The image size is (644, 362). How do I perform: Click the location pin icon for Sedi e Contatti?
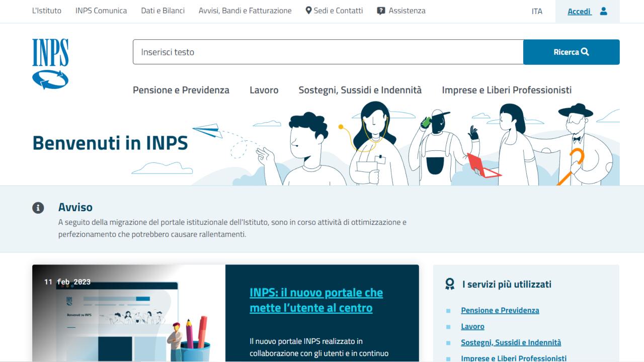tap(308, 11)
